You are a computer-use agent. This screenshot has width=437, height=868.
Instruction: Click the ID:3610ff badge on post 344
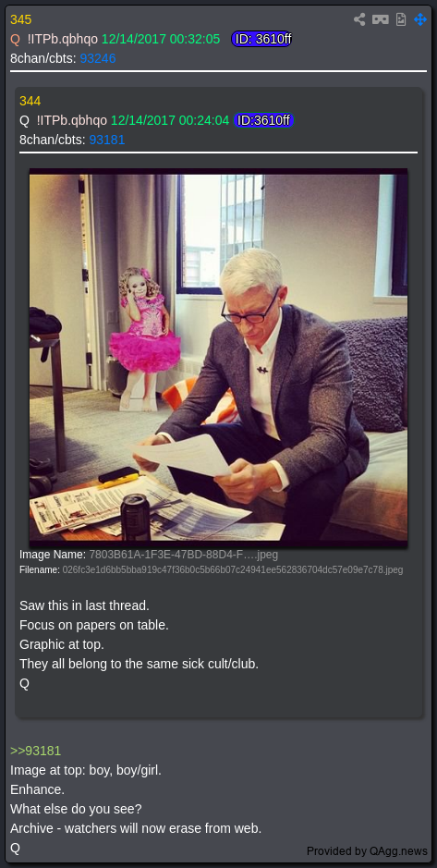(x=263, y=120)
